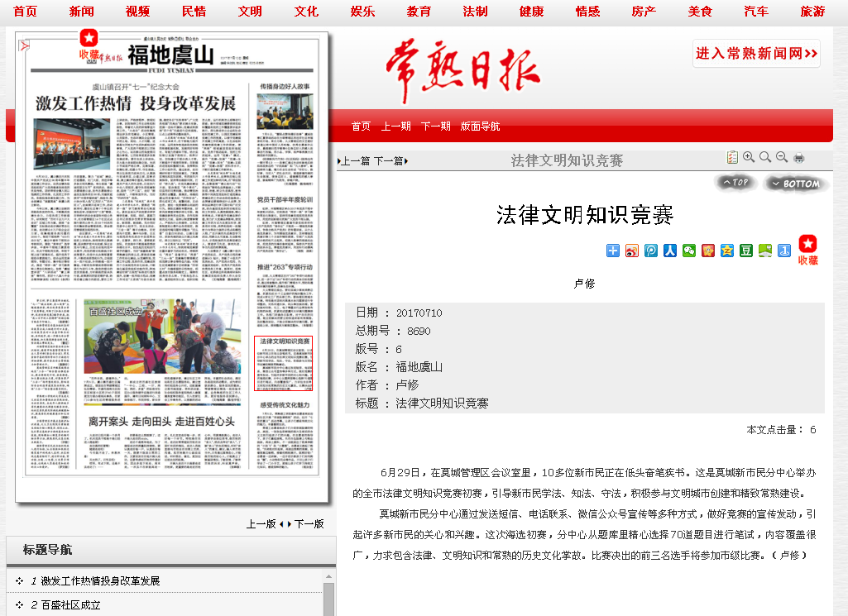This screenshot has width=848, height=616.
Task: Click the right arrow beside 下一版
Action: point(290,524)
